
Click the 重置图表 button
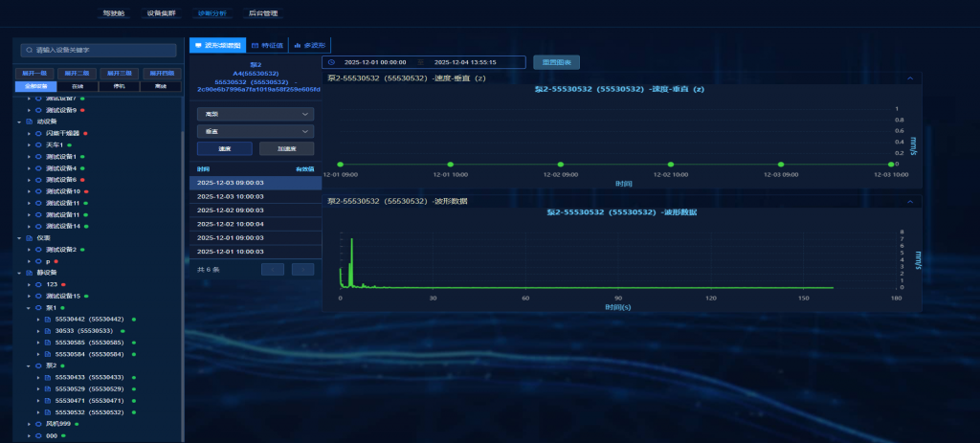pyautogui.click(x=556, y=62)
